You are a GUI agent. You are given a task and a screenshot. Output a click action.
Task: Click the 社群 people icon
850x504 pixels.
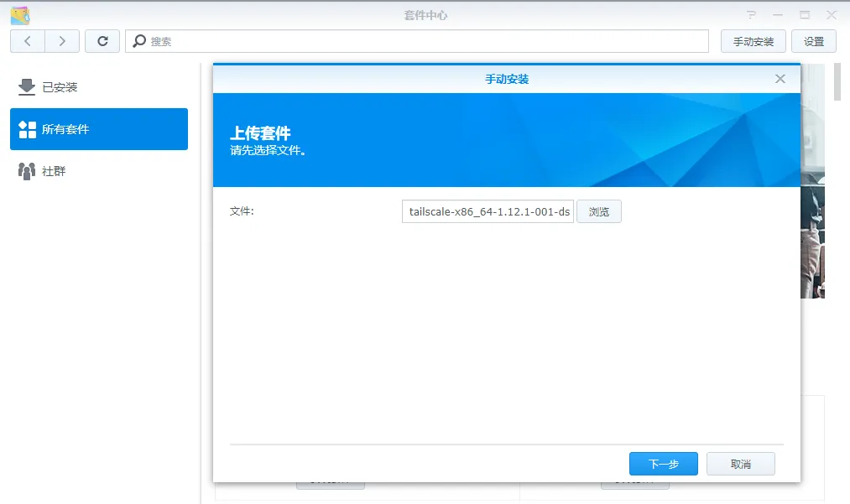point(27,171)
